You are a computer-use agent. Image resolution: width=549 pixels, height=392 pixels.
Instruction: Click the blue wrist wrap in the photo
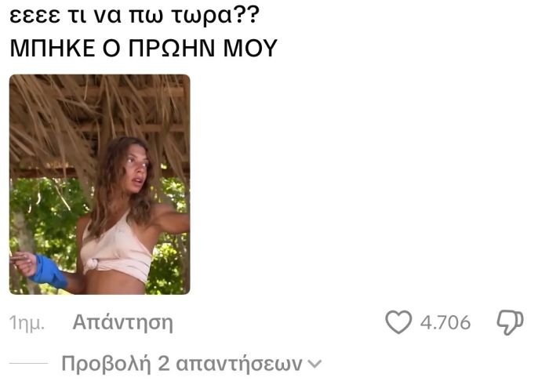(49, 271)
